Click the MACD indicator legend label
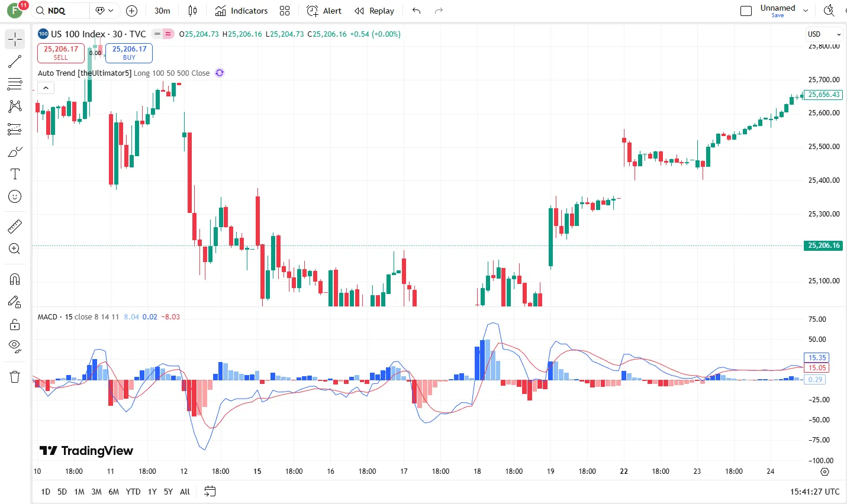 [48, 316]
